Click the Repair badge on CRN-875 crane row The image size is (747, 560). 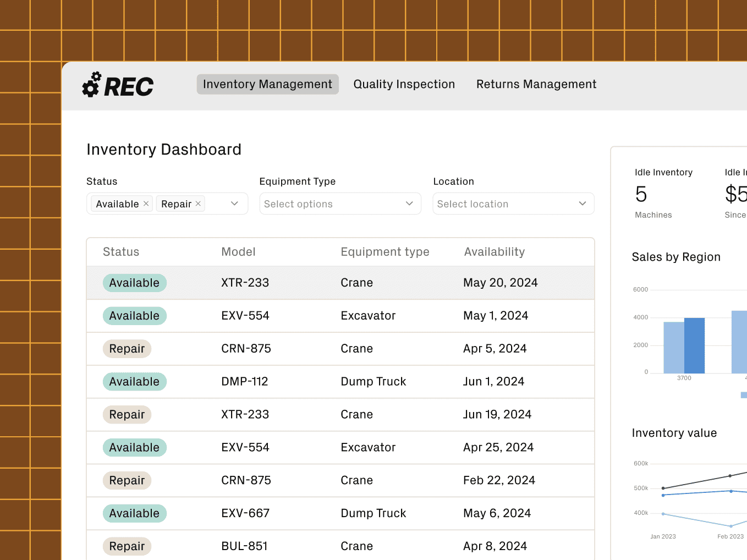tap(127, 348)
